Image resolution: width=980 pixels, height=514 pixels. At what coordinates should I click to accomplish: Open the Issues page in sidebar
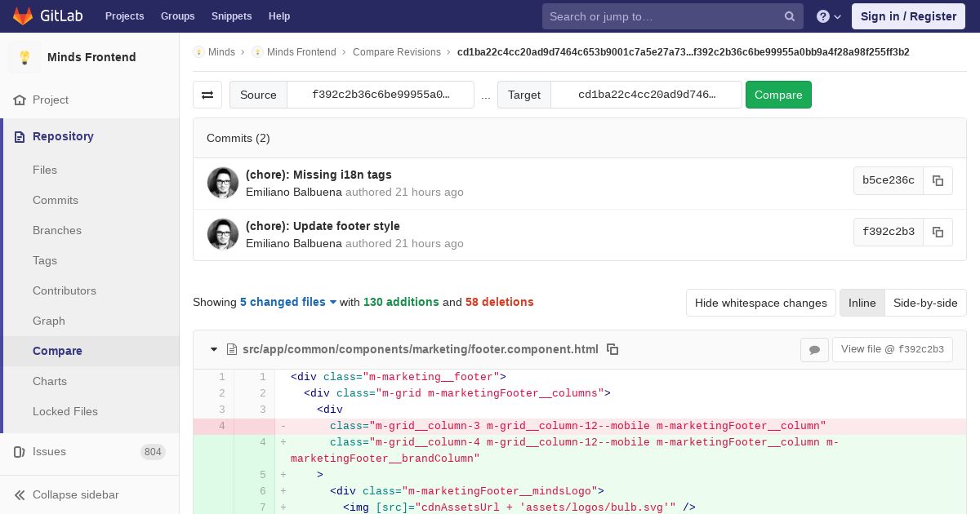click(x=49, y=451)
